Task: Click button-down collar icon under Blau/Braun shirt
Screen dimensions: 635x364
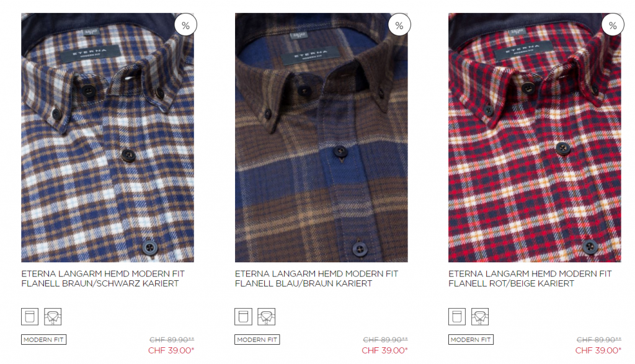Action: point(266,317)
